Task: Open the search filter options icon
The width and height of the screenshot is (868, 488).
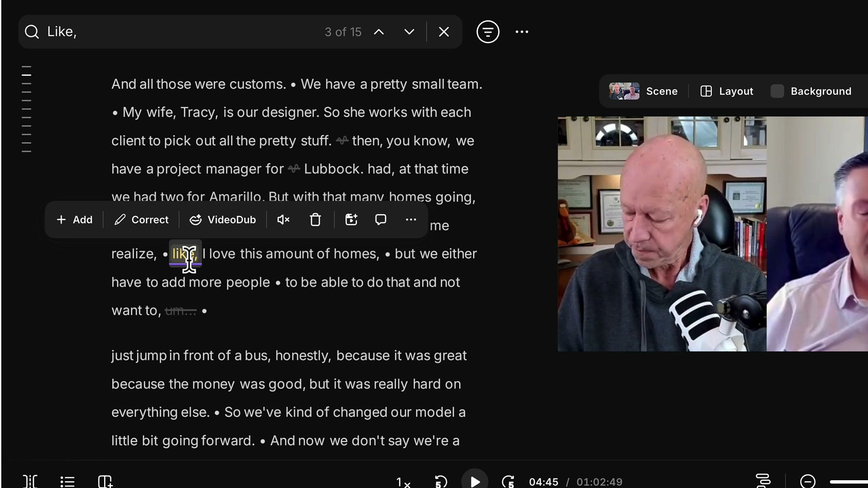Action: coord(488,32)
